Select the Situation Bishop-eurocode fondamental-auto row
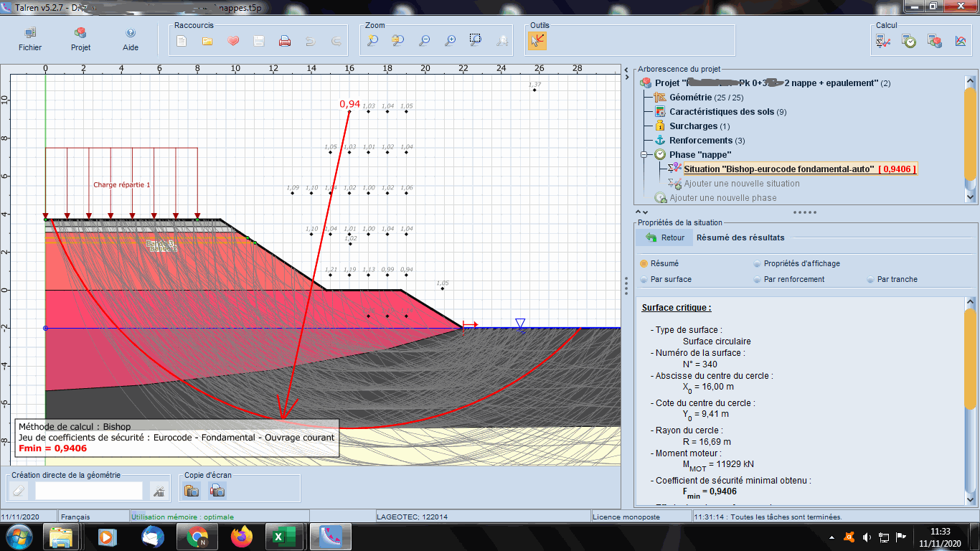Image resolution: width=980 pixels, height=551 pixels. pos(800,169)
